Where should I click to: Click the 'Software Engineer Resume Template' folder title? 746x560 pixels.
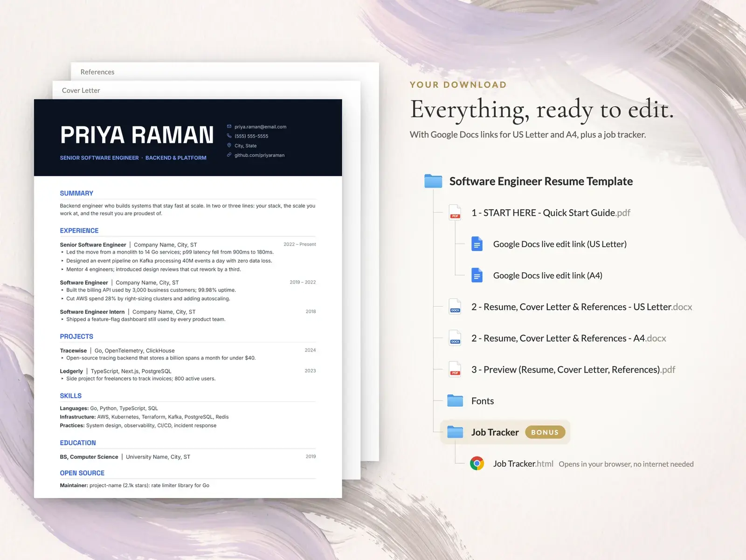541,181
